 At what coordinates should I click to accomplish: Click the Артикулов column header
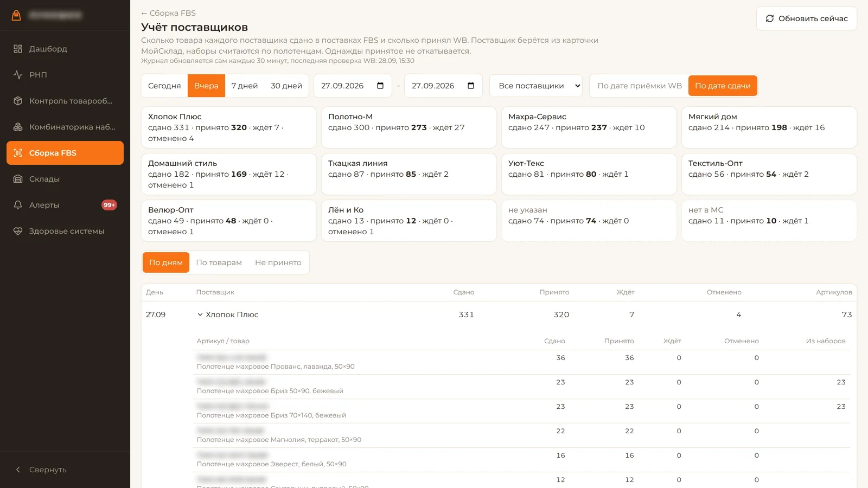(x=834, y=292)
